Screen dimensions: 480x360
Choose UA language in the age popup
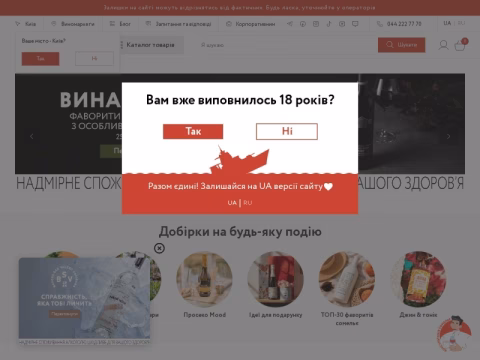point(232,203)
